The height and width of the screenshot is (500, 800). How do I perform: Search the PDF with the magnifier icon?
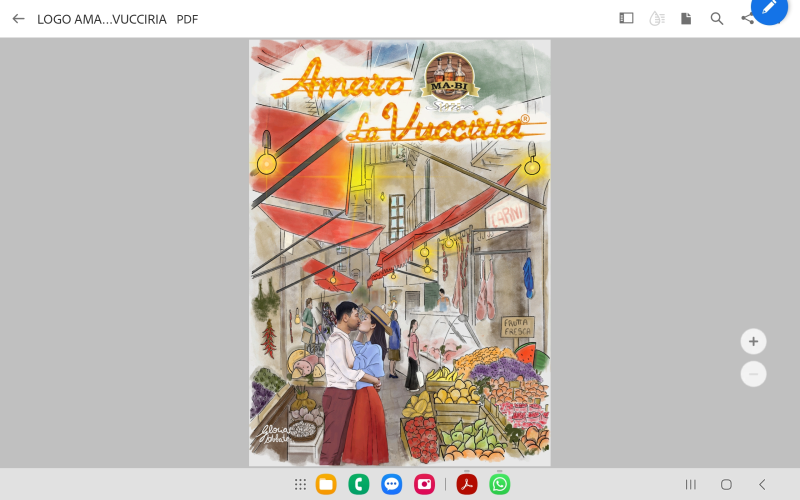click(x=717, y=18)
